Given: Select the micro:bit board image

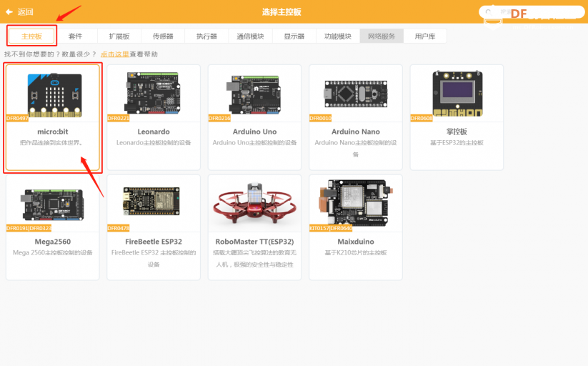Looking at the screenshot, I should click(x=55, y=95).
